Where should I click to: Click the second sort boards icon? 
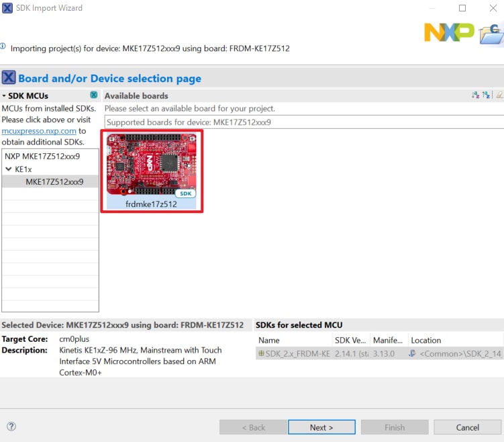pyautogui.click(x=487, y=95)
